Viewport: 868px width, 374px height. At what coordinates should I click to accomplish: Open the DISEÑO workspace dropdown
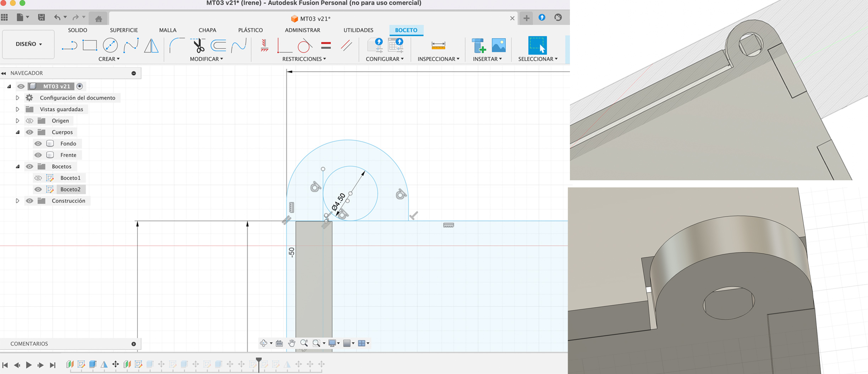(x=28, y=44)
